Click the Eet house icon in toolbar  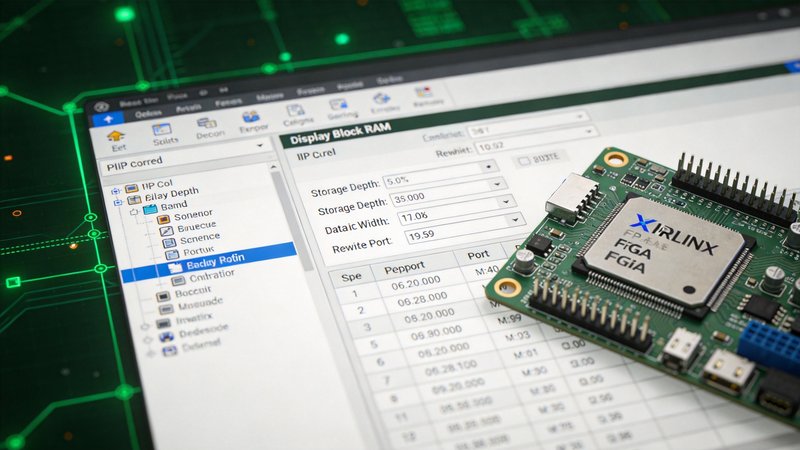click(116, 137)
